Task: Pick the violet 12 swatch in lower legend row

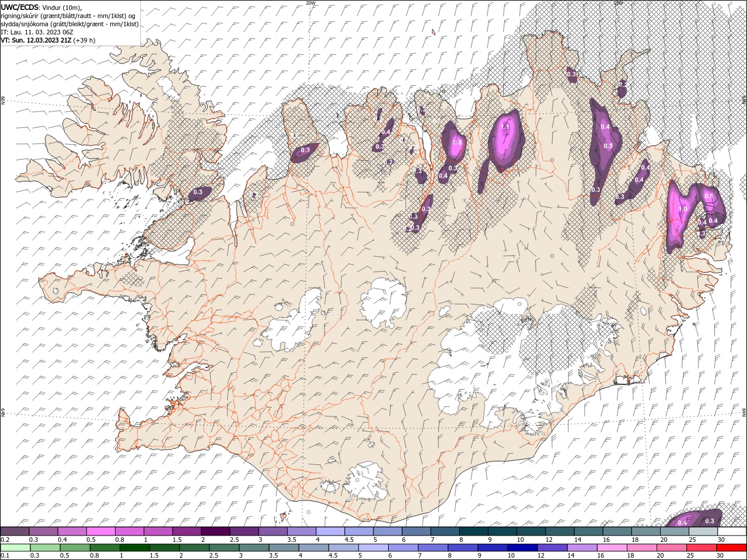Action: 551,548
